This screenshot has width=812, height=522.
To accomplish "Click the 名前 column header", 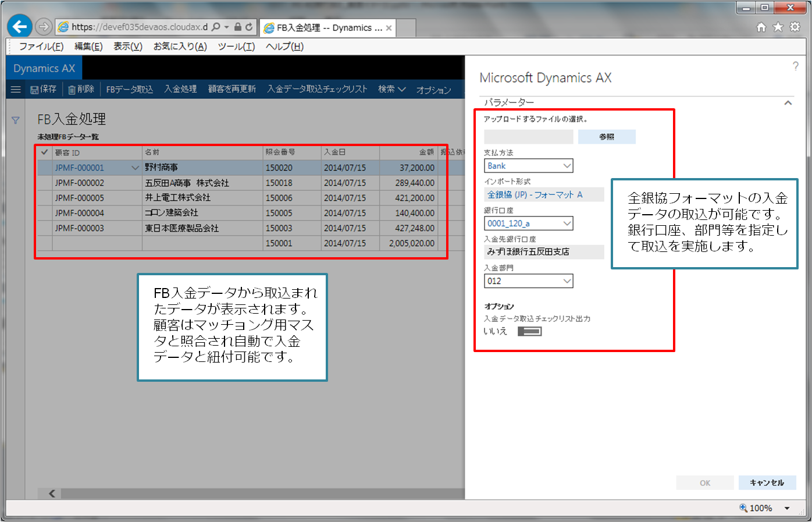I will click(x=202, y=152).
